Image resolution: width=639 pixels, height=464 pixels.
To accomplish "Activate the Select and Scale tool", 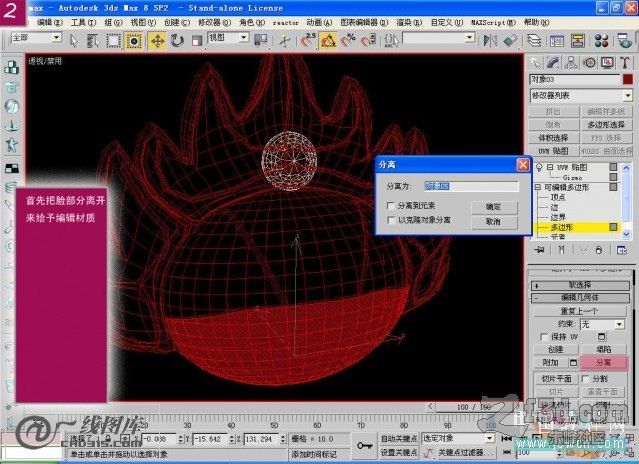I will click(197, 40).
